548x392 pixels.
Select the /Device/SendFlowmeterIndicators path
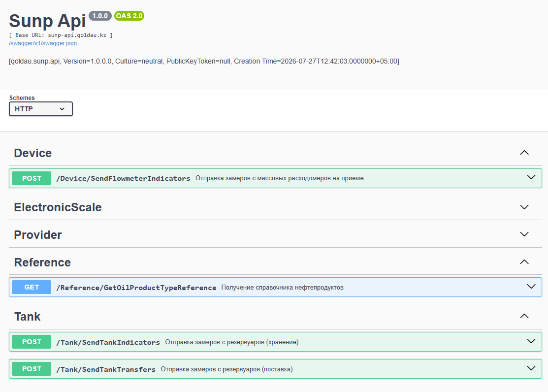(124, 178)
